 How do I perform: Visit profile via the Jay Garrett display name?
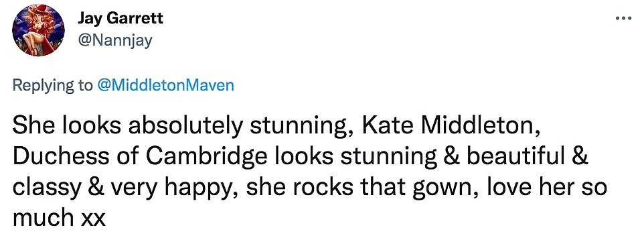(120, 19)
